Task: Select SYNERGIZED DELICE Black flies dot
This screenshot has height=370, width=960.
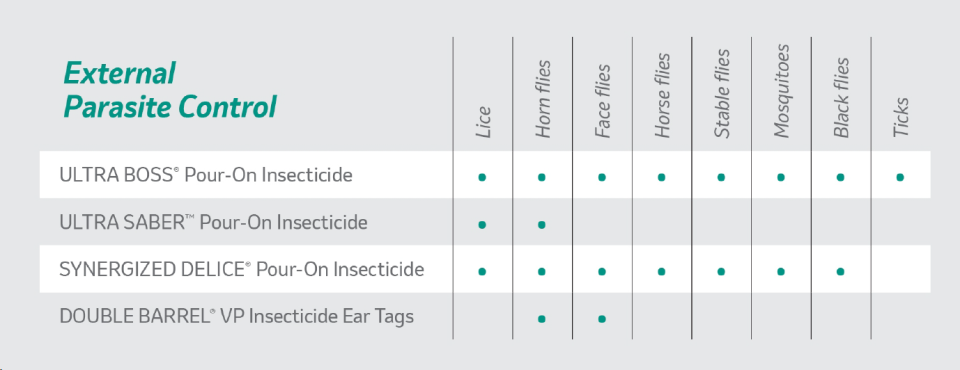Action: pyautogui.click(x=840, y=271)
